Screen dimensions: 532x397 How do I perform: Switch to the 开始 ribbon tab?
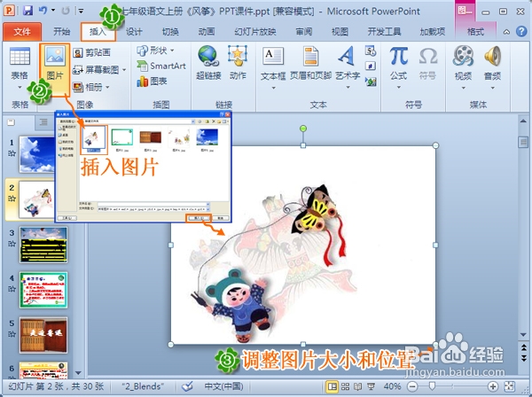(x=62, y=32)
